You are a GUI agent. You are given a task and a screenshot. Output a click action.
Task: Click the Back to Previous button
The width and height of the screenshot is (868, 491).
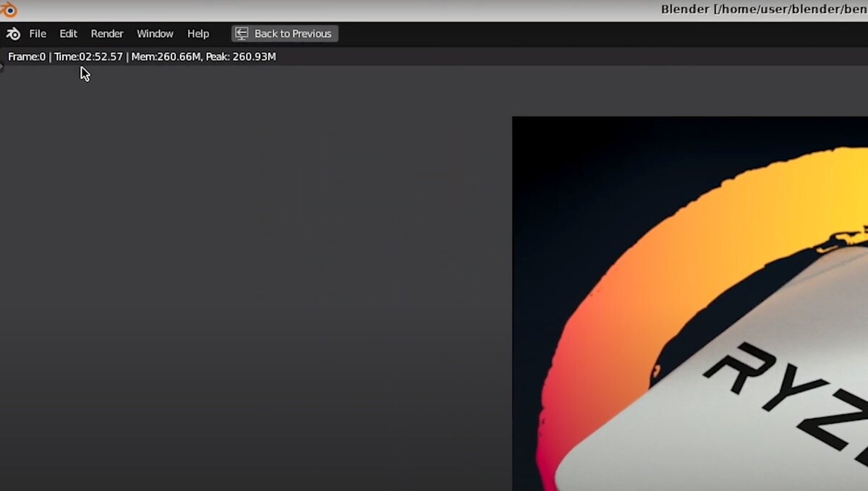point(284,34)
